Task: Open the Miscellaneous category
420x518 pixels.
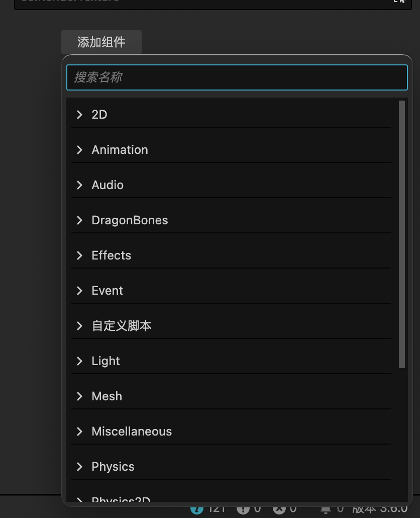Action: (x=132, y=431)
